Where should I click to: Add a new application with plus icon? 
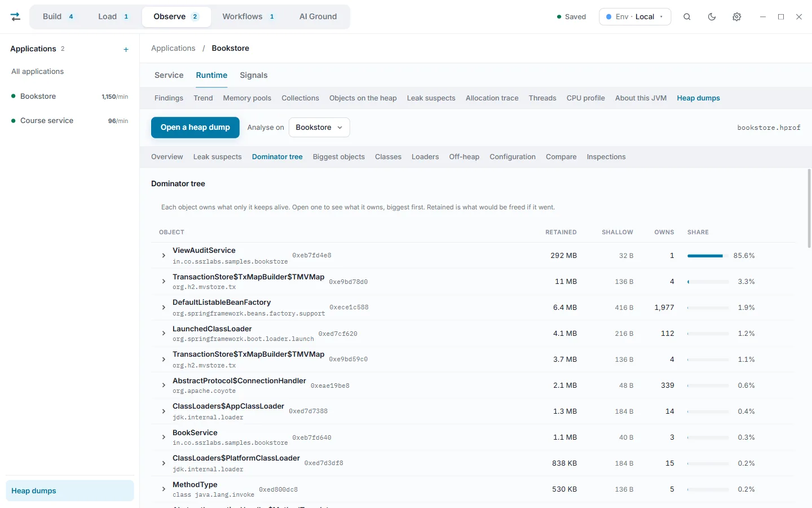point(126,50)
